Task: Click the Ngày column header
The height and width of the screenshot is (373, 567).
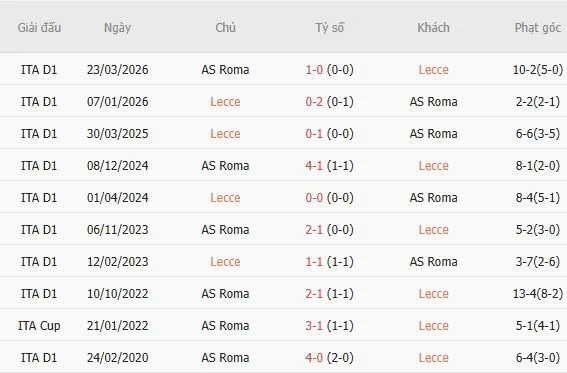Action: click(x=117, y=28)
